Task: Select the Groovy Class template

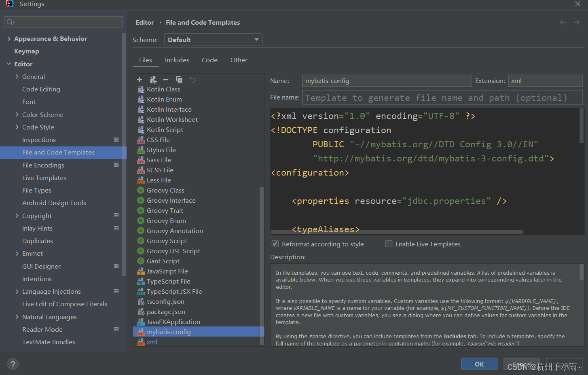Action: click(x=165, y=190)
